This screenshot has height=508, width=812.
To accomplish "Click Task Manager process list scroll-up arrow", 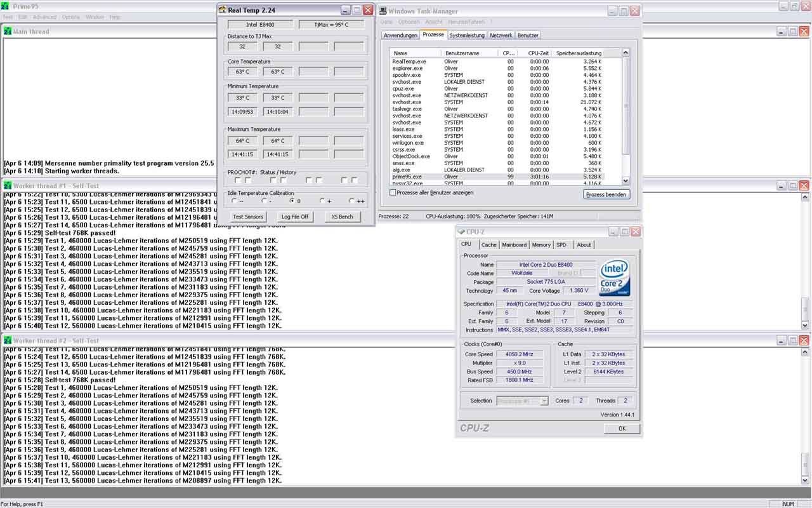I will [x=625, y=53].
